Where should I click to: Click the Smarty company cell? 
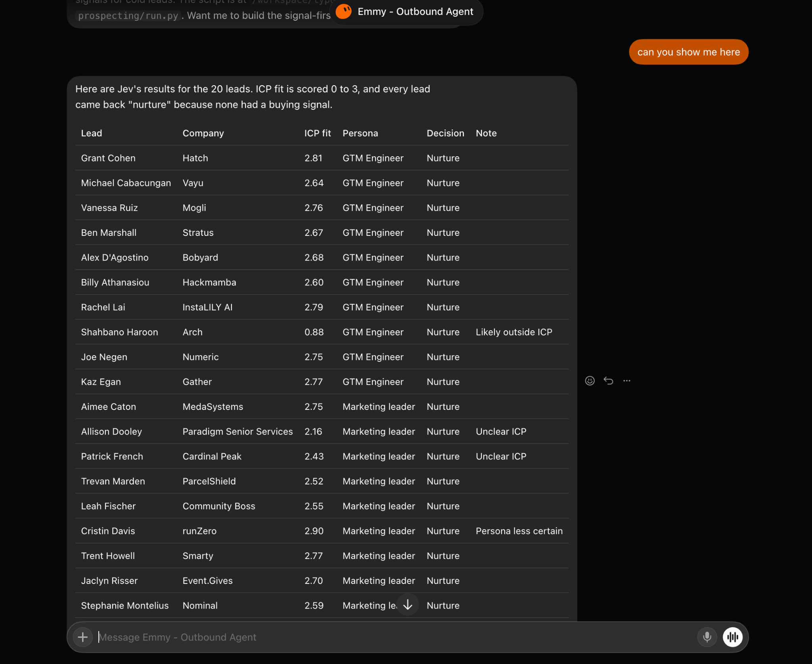[x=198, y=556]
